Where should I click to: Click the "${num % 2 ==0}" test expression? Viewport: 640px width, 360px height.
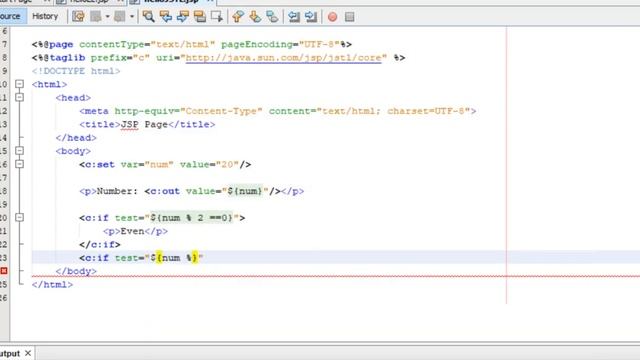pos(191,218)
